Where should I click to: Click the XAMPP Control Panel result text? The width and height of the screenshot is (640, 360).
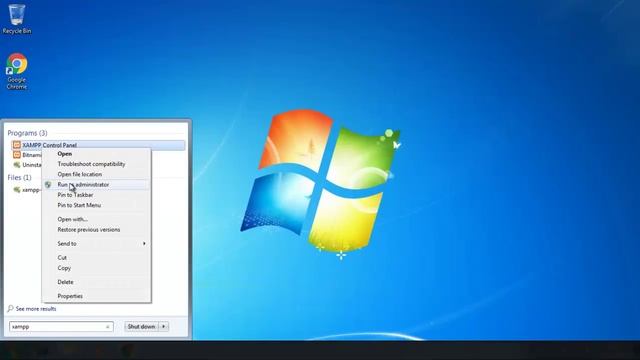click(x=49, y=145)
